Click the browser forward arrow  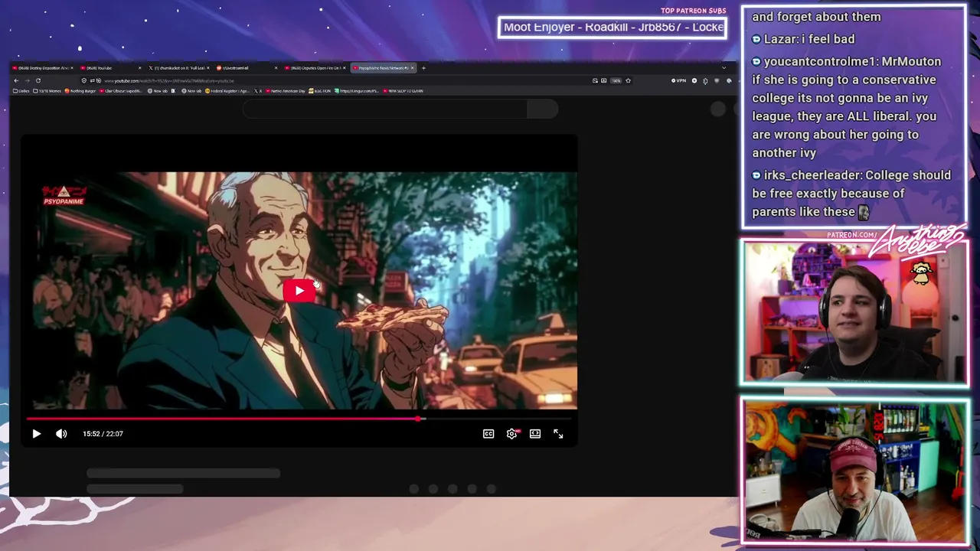[x=27, y=80]
